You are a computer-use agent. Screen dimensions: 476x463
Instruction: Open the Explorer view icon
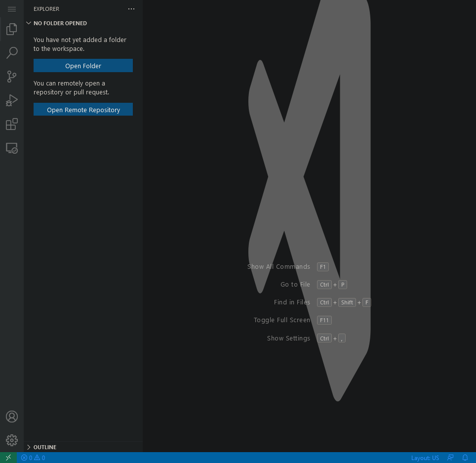click(x=12, y=29)
